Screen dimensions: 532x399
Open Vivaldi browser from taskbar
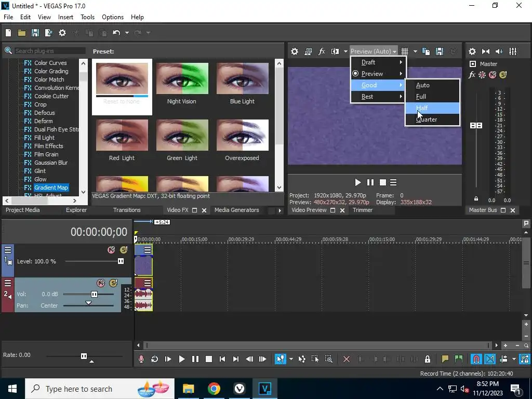tap(239, 389)
